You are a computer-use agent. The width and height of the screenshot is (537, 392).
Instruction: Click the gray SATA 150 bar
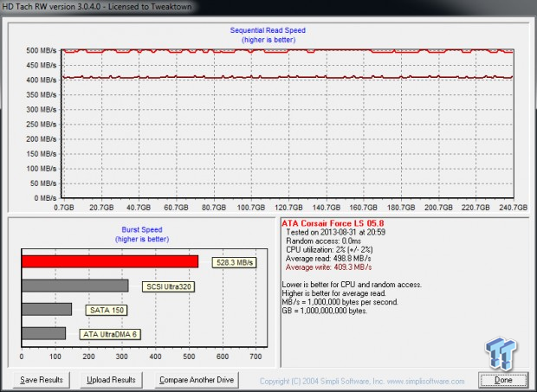[47, 309]
